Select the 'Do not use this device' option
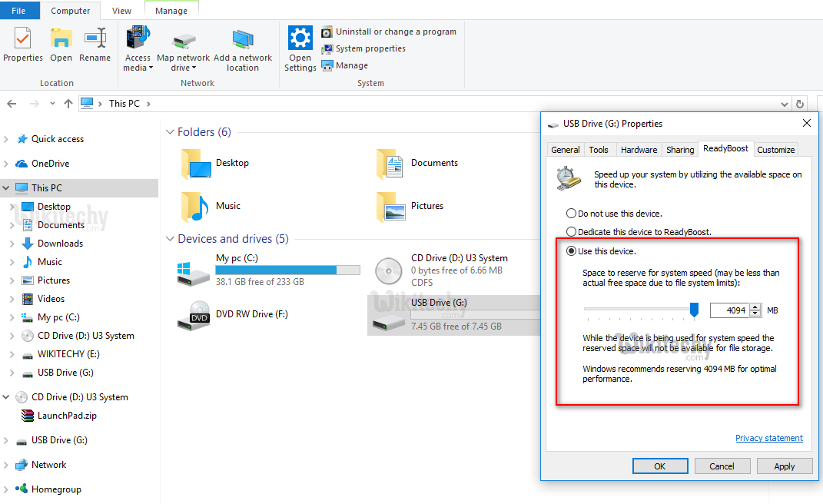 (x=571, y=214)
